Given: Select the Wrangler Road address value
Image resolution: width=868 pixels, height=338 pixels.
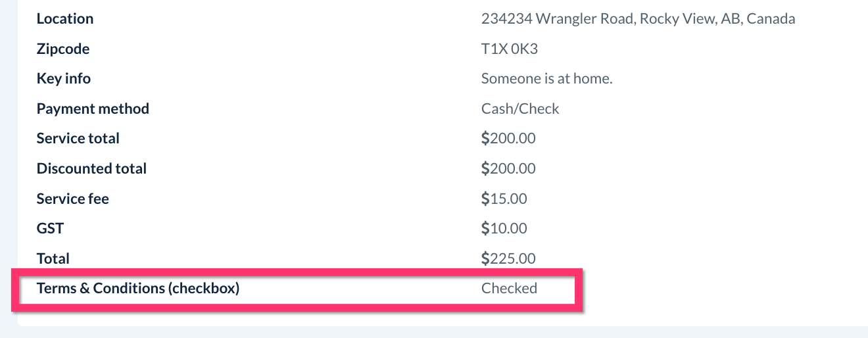Looking at the screenshot, I should [x=638, y=19].
